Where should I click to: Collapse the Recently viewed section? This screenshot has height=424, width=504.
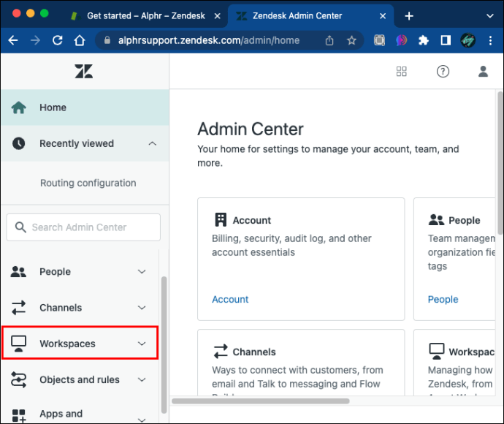[x=153, y=143]
